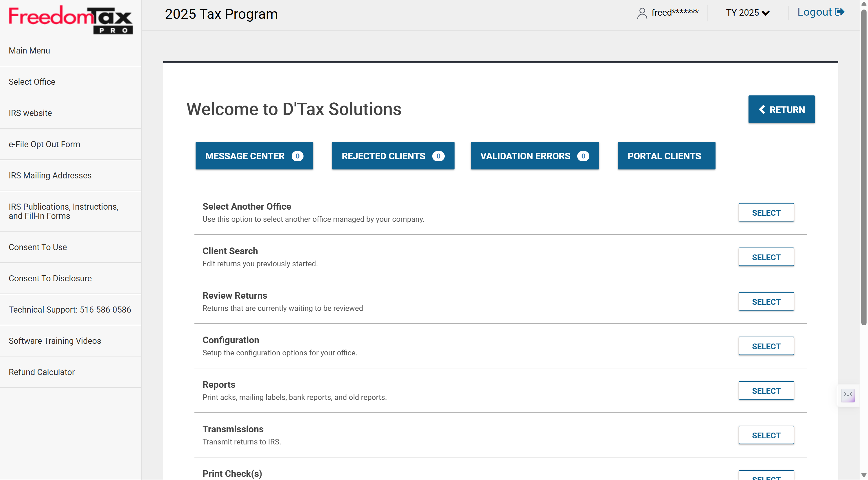Open Main Menu in the sidebar
868x480 pixels.
pos(71,51)
